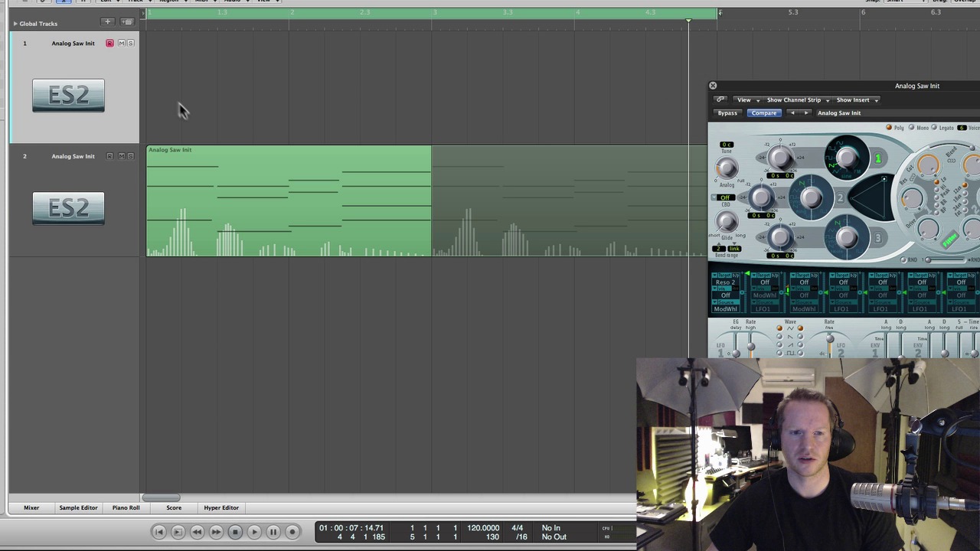Click the filter Cut knob
980x551 pixels.
click(x=928, y=165)
